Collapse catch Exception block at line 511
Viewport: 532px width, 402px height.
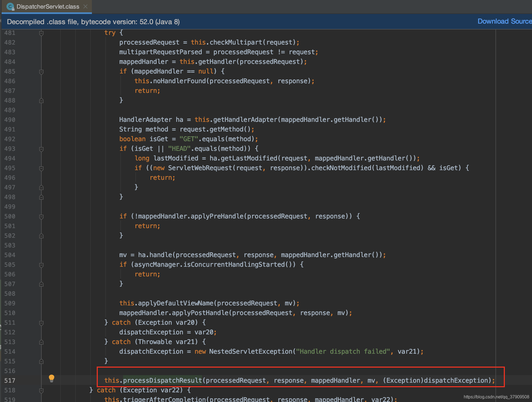coord(41,323)
